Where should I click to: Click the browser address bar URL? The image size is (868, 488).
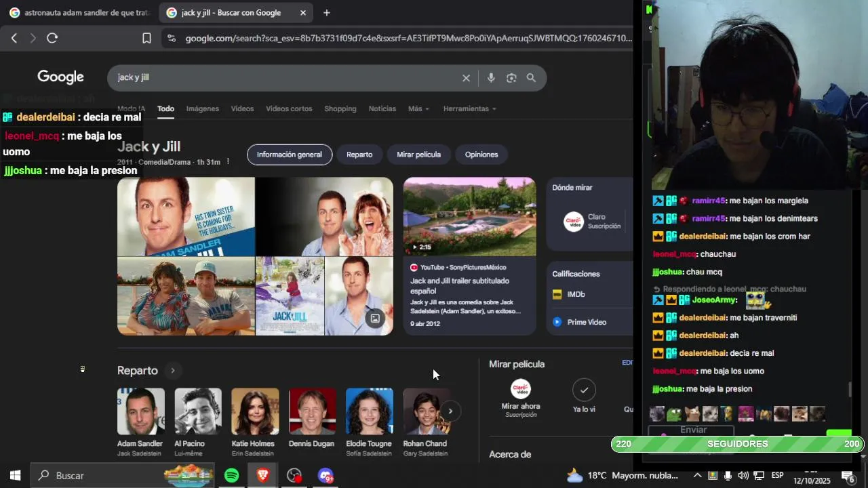408,39
